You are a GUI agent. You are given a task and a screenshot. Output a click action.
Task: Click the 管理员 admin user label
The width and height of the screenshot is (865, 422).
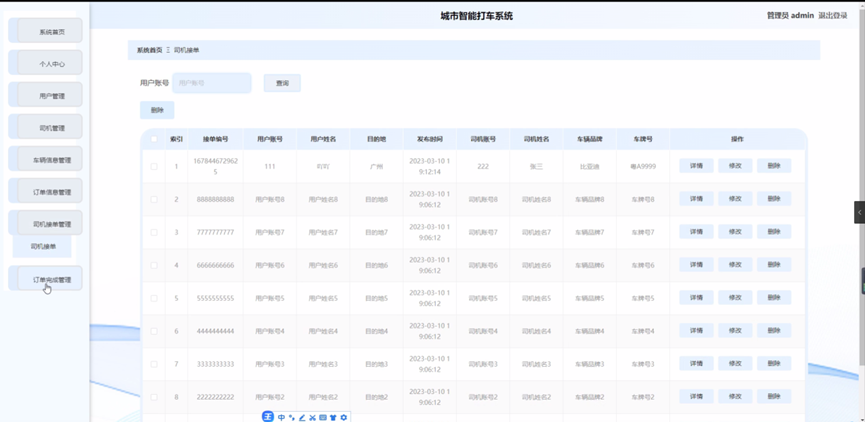[x=790, y=15]
